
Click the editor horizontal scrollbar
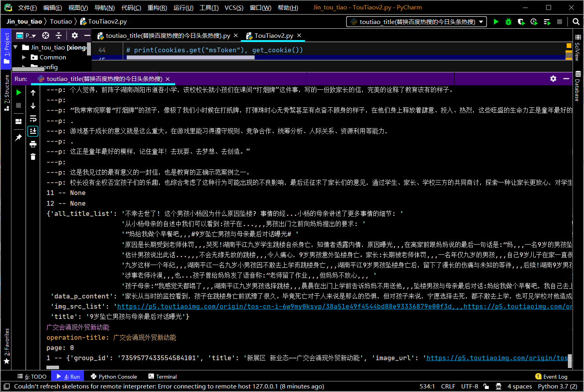pos(190,57)
